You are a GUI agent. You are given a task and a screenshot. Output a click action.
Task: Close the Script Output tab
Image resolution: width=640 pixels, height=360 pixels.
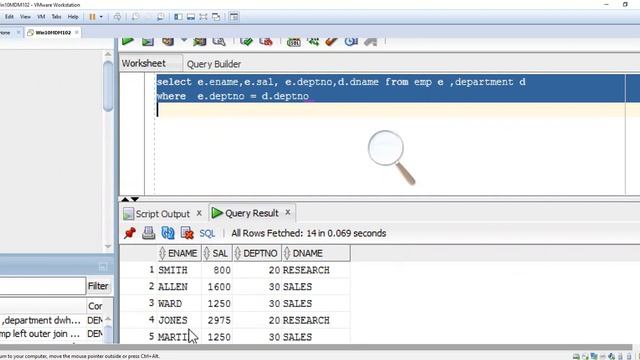[x=199, y=213]
